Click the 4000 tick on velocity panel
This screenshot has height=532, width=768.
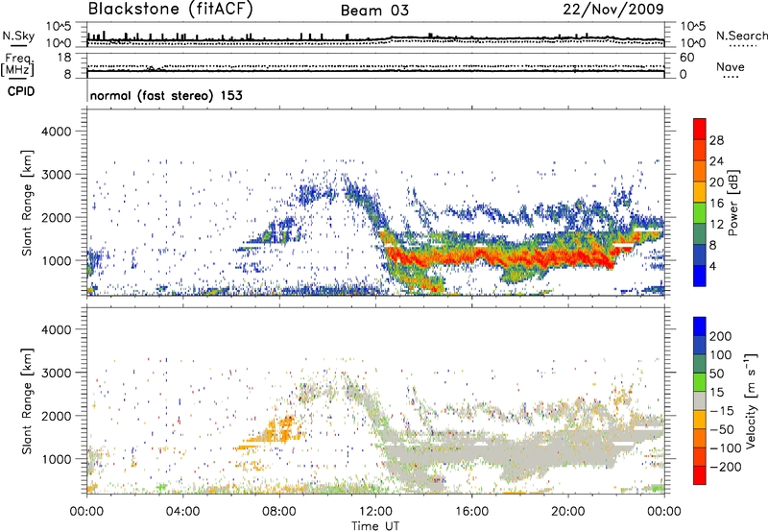tap(57, 329)
